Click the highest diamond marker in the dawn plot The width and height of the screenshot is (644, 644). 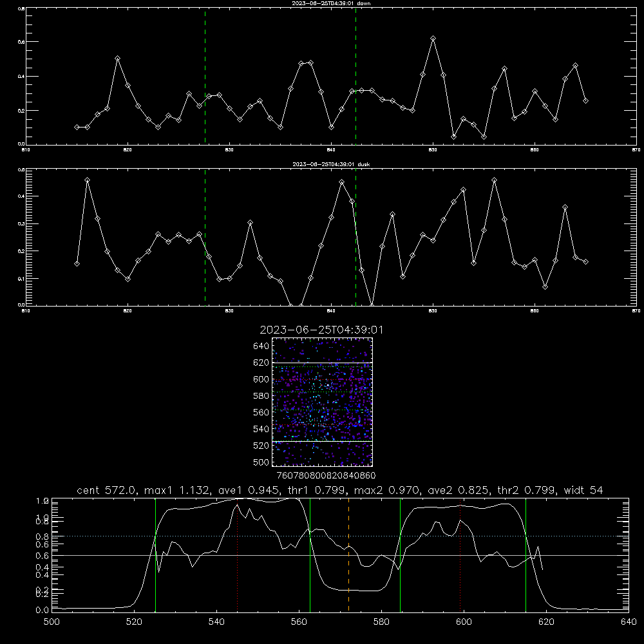(433, 38)
